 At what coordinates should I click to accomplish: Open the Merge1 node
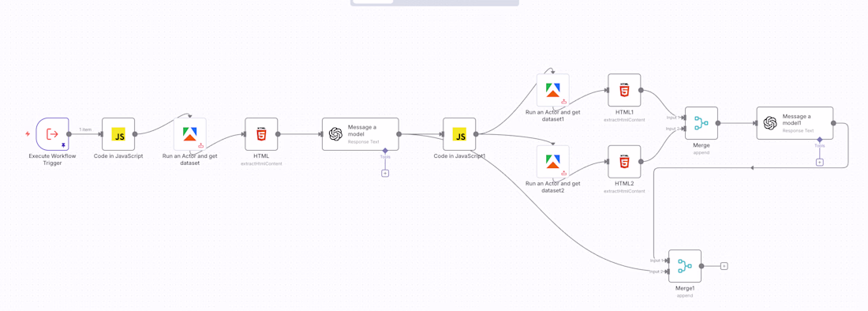pyautogui.click(x=685, y=266)
